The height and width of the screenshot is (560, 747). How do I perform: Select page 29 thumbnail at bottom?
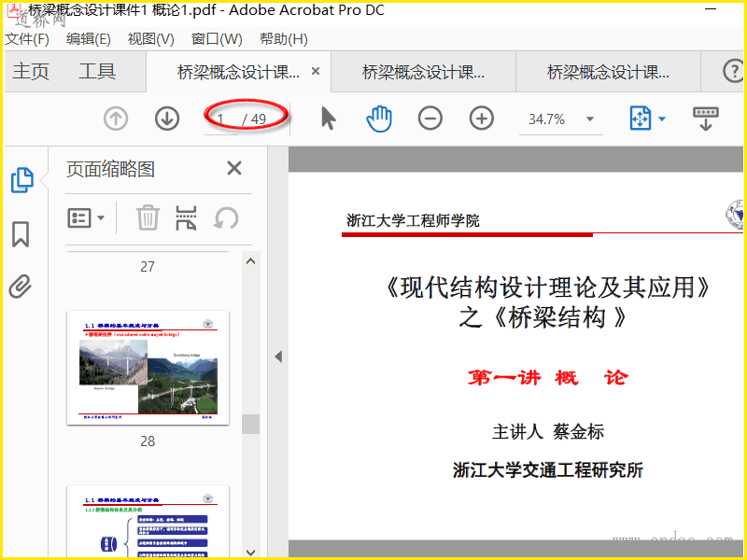[x=148, y=521]
